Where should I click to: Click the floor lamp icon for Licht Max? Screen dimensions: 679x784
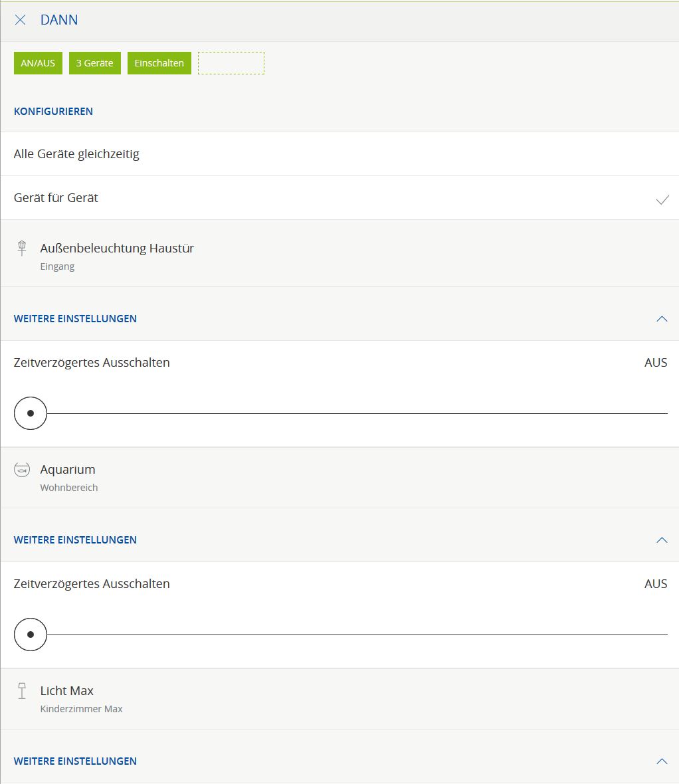click(22, 691)
